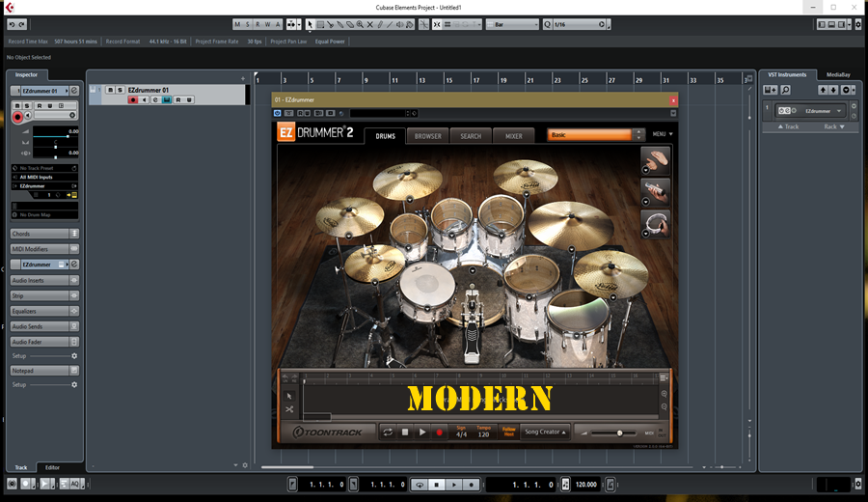Switch to the EZdrummer SEARCH tab

click(x=471, y=136)
